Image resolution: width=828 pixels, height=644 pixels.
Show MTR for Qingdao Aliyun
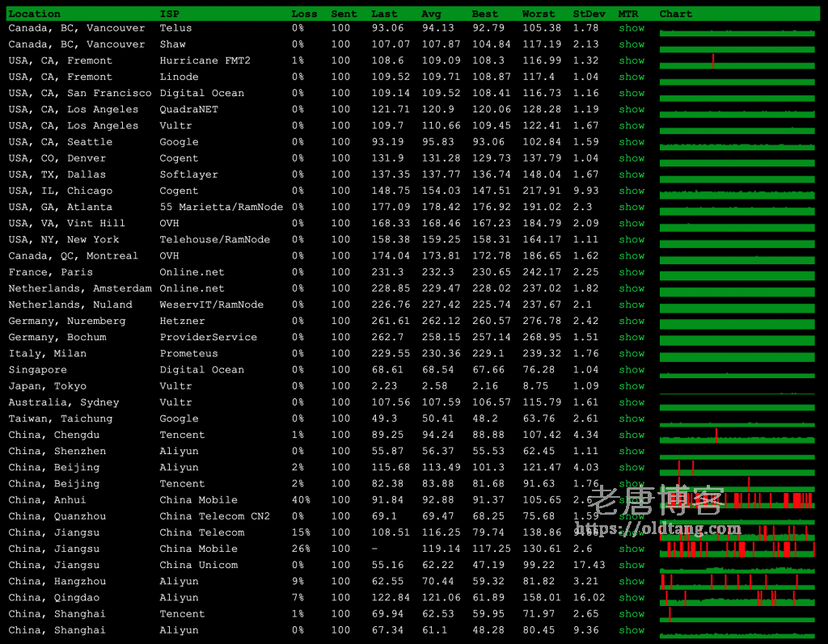click(x=632, y=598)
